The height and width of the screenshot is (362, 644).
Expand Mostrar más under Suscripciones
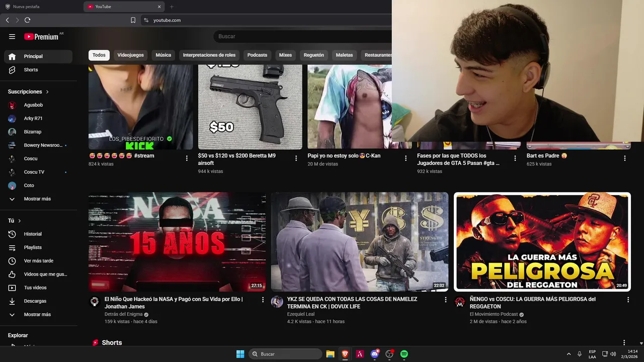38,199
